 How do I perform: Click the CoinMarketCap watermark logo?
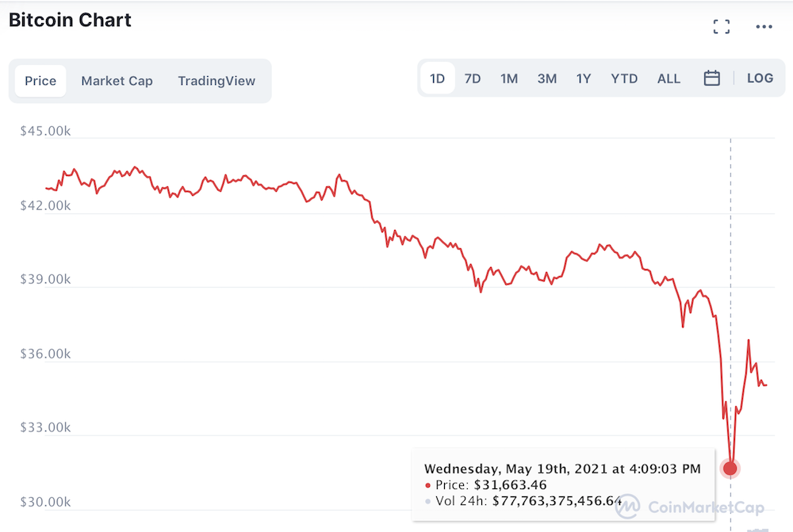point(690,507)
